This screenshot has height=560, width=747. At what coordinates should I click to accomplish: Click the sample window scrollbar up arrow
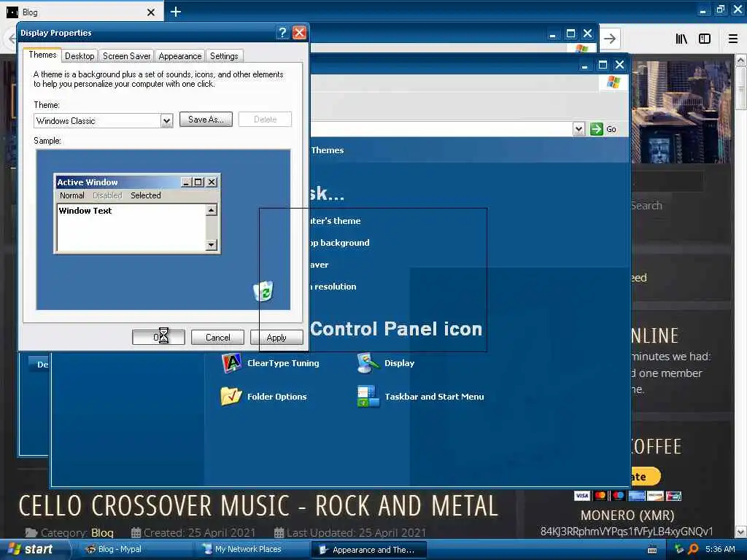click(x=212, y=210)
